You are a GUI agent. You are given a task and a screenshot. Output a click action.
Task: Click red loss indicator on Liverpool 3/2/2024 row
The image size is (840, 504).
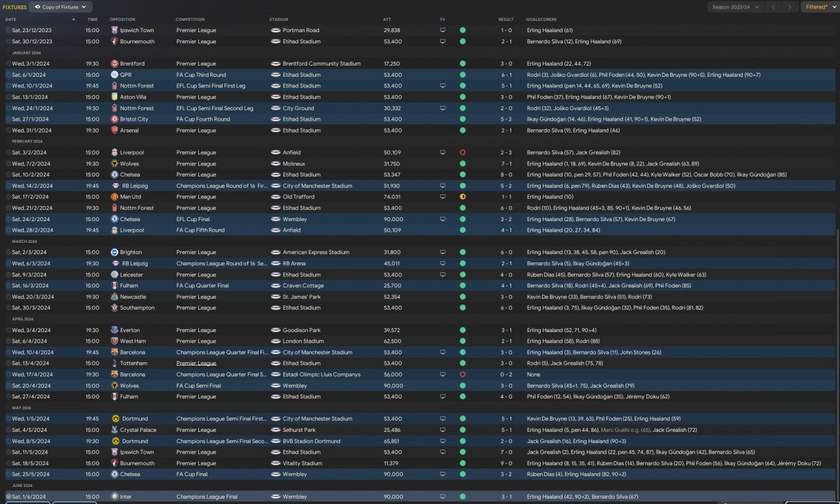[x=463, y=152]
